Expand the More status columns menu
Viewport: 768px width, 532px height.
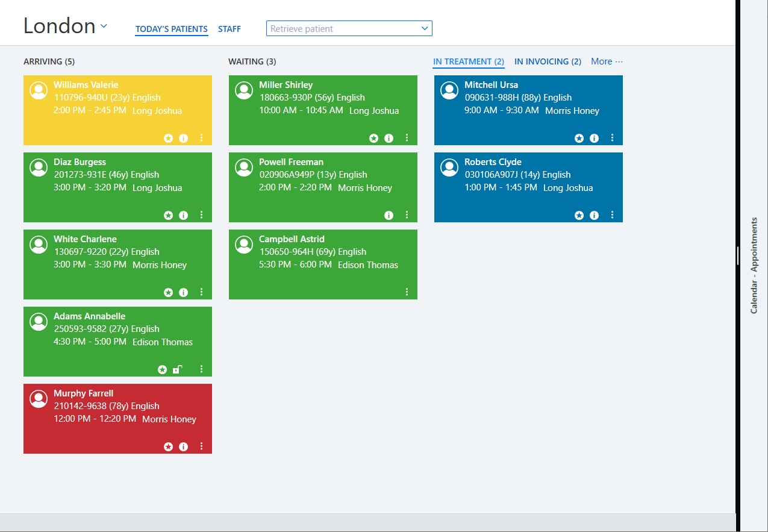coord(607,61)
